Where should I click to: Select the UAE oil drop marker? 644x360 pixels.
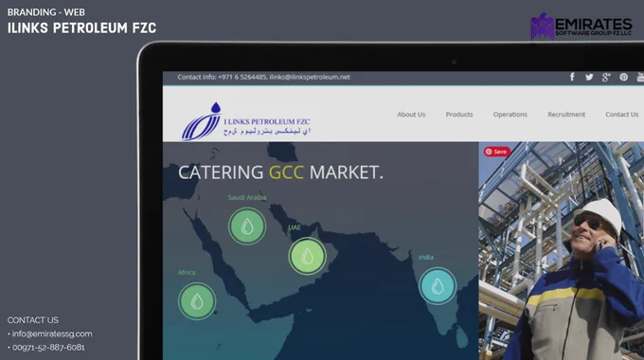[307, 257]
